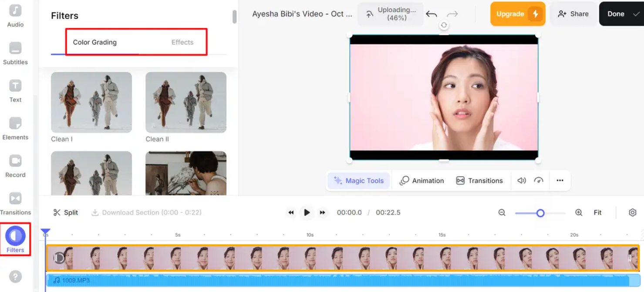The image size is (644, 292).
Task: Click the timeline zoom slider
Action: pos(540,213)
